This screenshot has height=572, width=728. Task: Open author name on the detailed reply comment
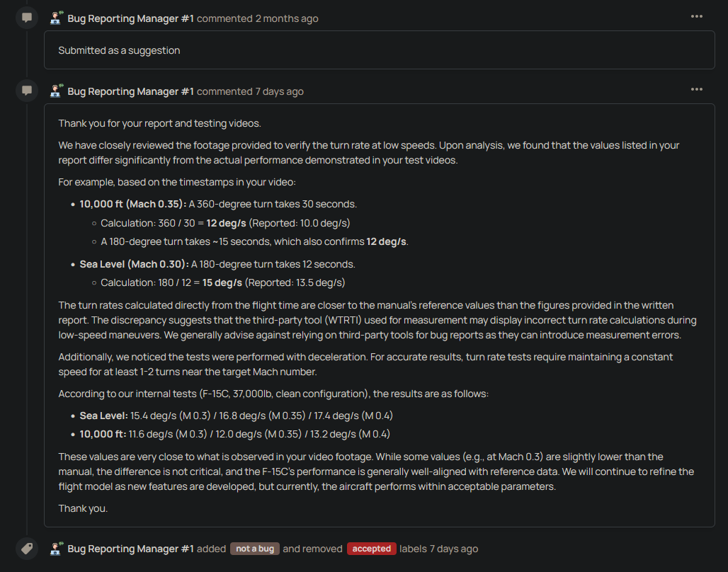coord(130,91)
